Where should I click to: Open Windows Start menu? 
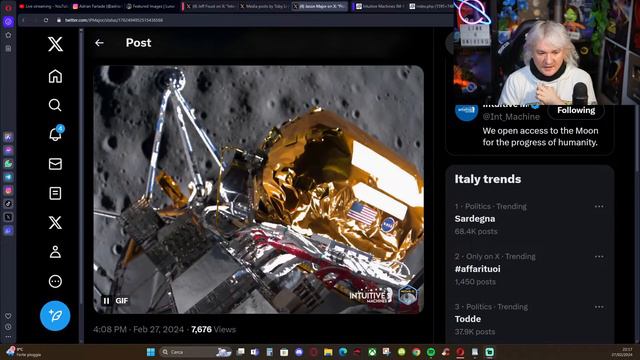[x=151, y=352]
